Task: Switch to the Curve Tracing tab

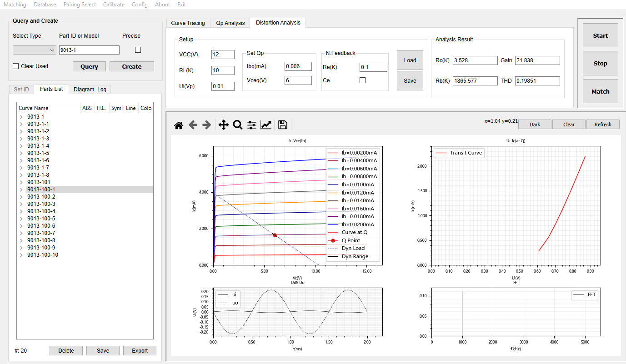Action: coord(188,23)
